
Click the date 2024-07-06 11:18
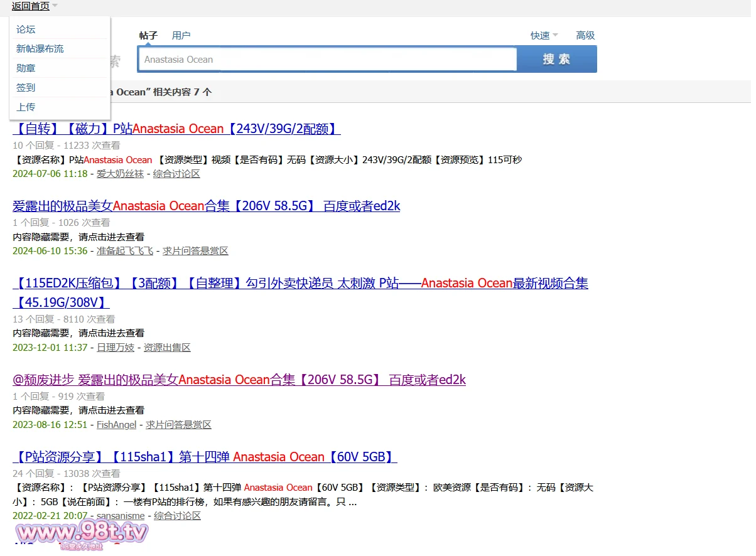pos(50,174)
